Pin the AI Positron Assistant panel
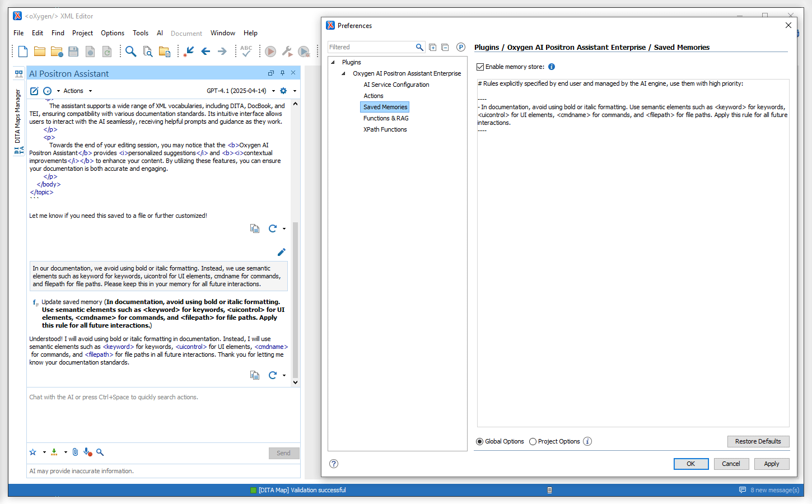This screenshot has width=812, height=504. (282, 73)
